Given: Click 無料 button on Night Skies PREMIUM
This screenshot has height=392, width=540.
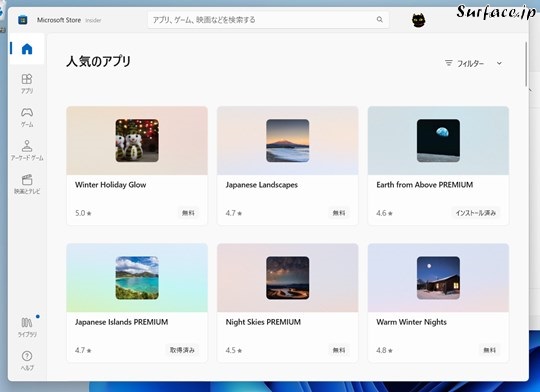Looking at the screenshot, I should tap(339, 350).
